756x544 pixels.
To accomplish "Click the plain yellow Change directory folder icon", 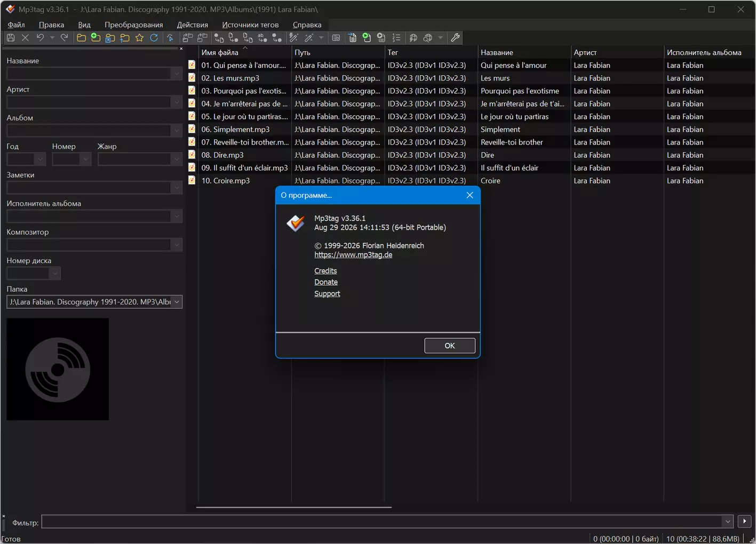I will point(81,38).
